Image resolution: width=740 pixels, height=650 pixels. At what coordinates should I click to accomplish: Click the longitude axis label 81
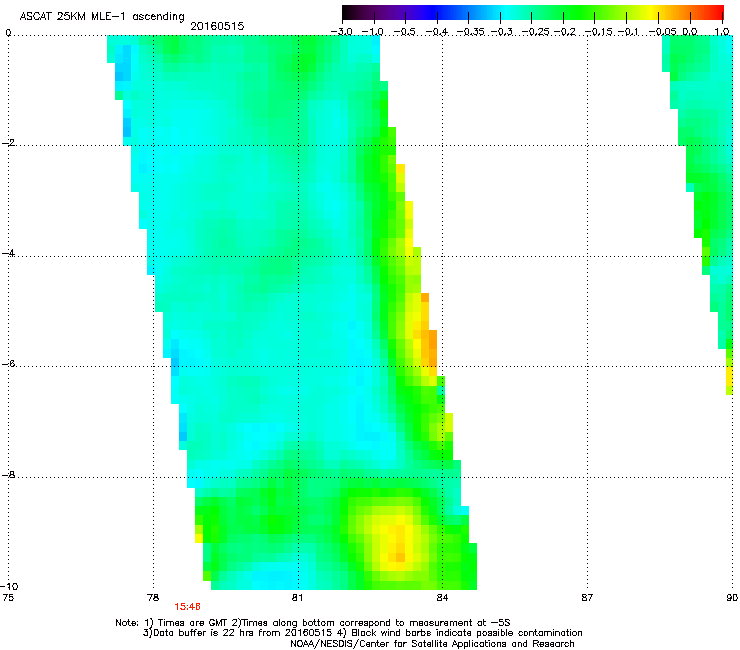[297, 598]
